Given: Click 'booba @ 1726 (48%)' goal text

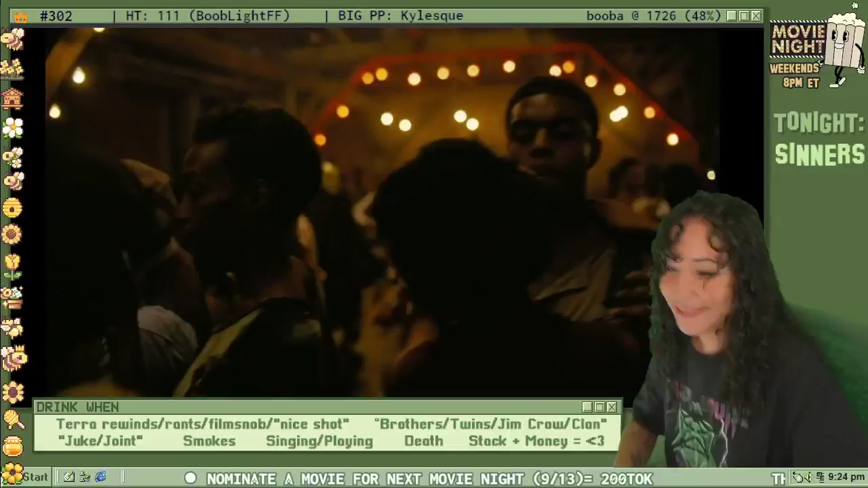Looking at the screenshot, I should (654, 16).
